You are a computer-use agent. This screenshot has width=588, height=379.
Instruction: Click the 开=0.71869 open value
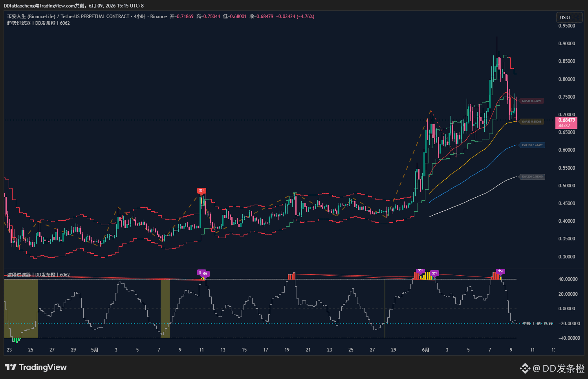point(181,16)
